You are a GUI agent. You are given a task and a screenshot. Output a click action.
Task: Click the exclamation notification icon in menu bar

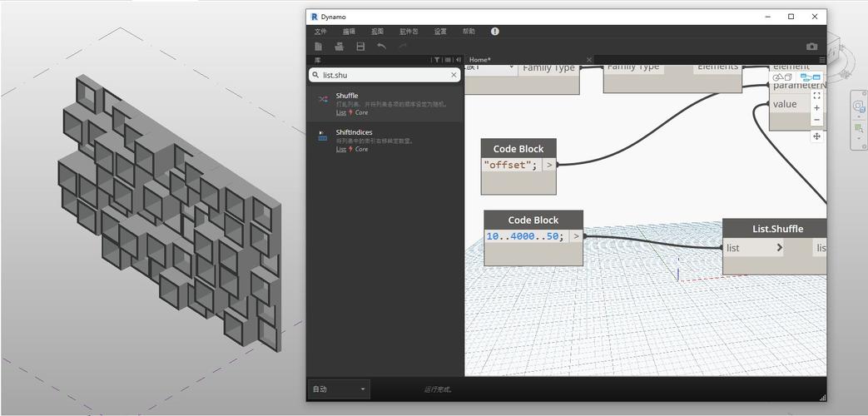[x=495, y=32]
